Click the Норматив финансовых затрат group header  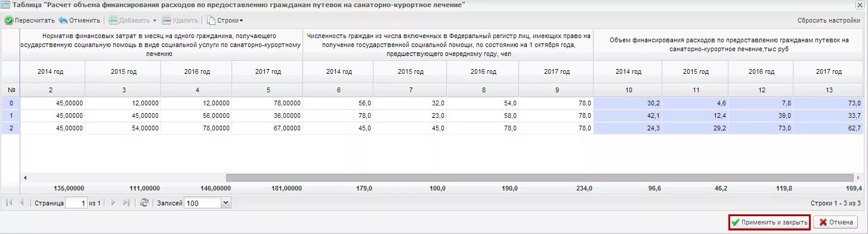pyautogui.click(x=162, y=45)
